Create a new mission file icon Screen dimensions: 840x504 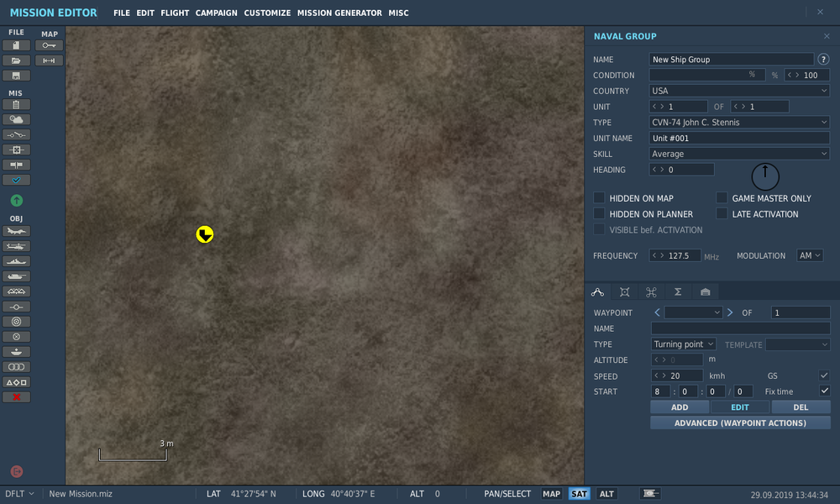tap(16, 45)
